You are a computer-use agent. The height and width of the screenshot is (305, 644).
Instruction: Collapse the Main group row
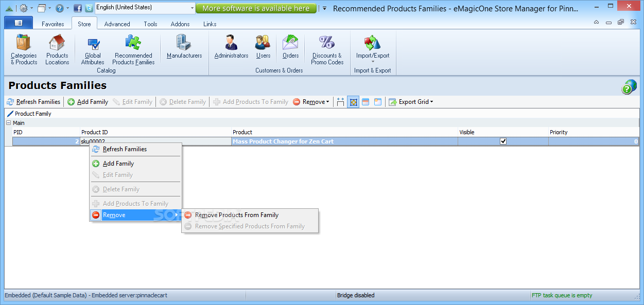point(8,123)
